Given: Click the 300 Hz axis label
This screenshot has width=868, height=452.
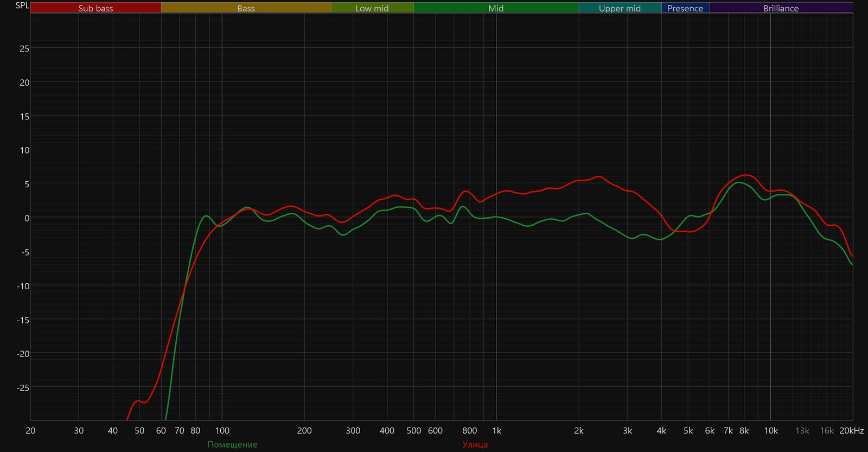Looking at the screenshot, I should click(353, 430).
